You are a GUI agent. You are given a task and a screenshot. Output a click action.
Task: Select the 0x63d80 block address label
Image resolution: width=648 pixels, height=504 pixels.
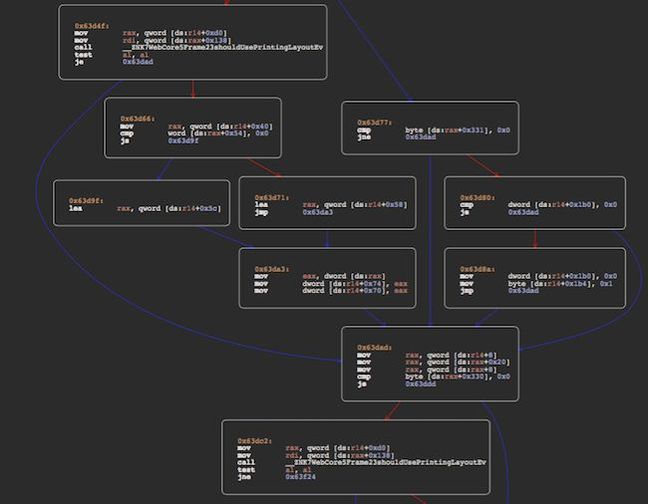pyautogui.click(x=477, y=197)
